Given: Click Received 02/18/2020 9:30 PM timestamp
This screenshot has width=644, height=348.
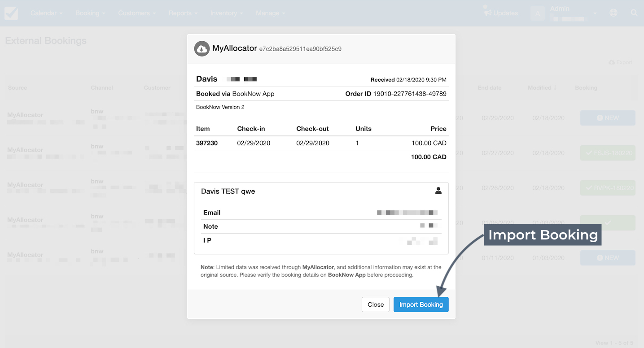Looking at the screenshot, I should pyautogui.click(x=408, y=80).
